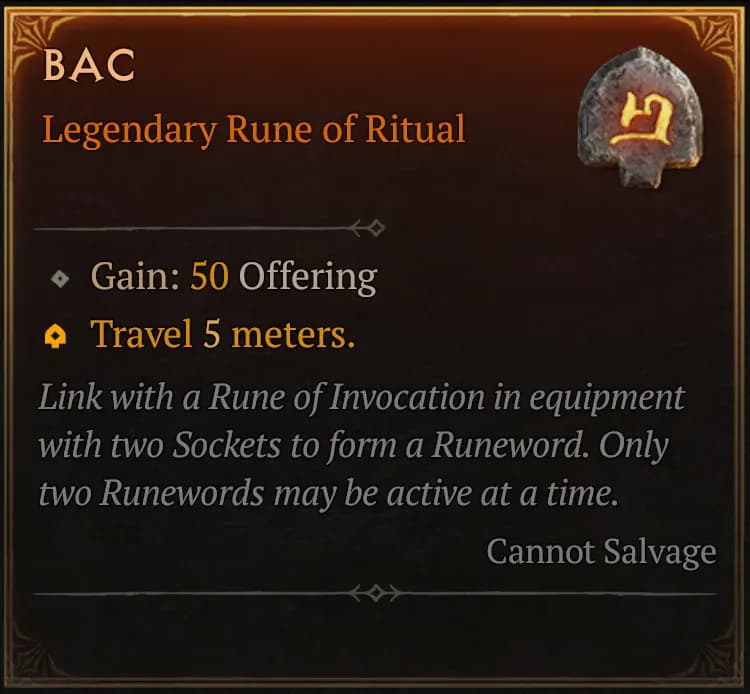Image resolution: width=750 pixels, height=694 pixels.
Task: Click the upper divider diamond ornament
Action: pyautogui.click(x=376, y=228)
